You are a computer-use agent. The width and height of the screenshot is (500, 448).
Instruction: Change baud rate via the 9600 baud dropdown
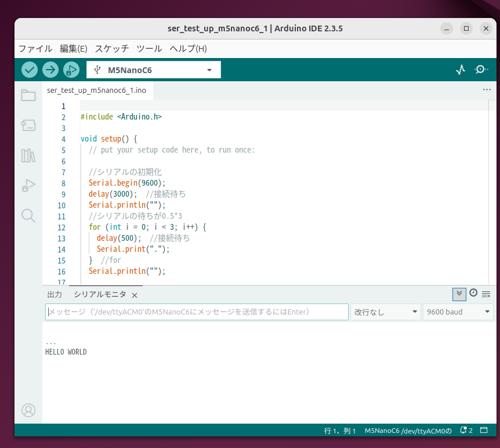[458, 312]
